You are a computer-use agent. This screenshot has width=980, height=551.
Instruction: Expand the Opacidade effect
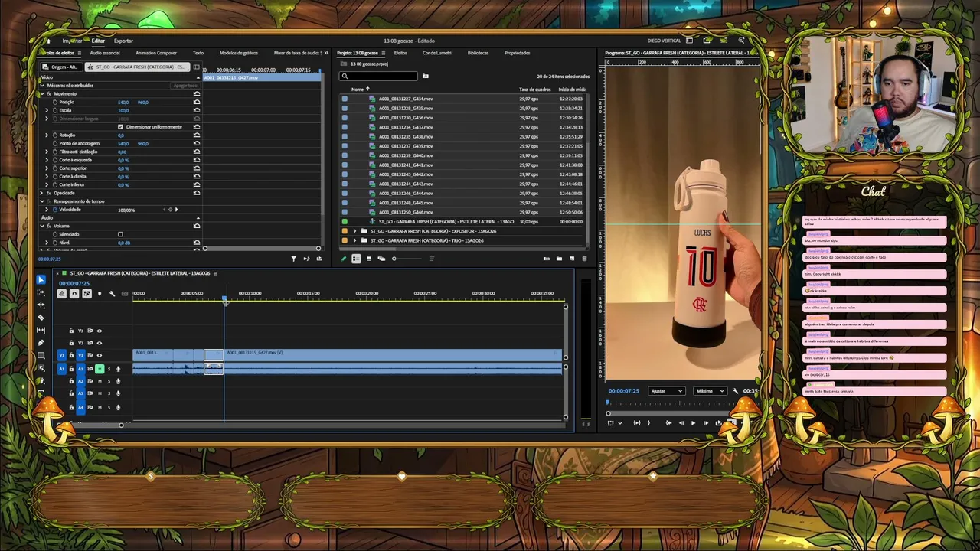click(42, 193)
